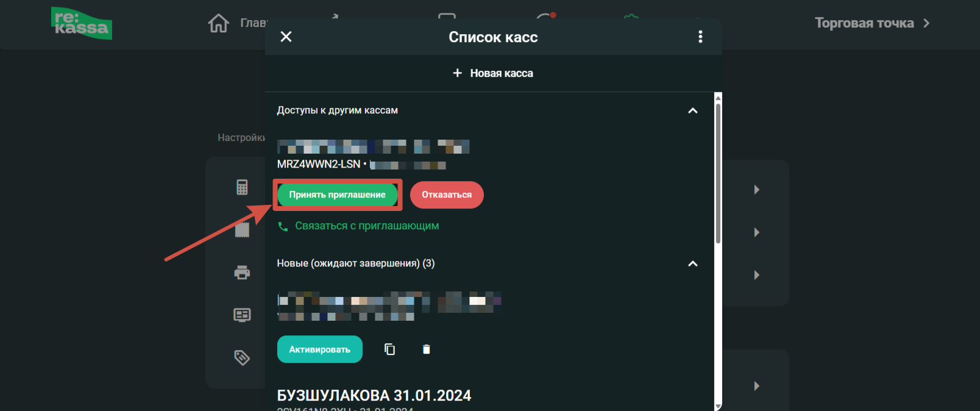The width and height of the screenshot is (980, 411).
Task: Expand the right arrow in the receipt row
Action: click(756, 232)
